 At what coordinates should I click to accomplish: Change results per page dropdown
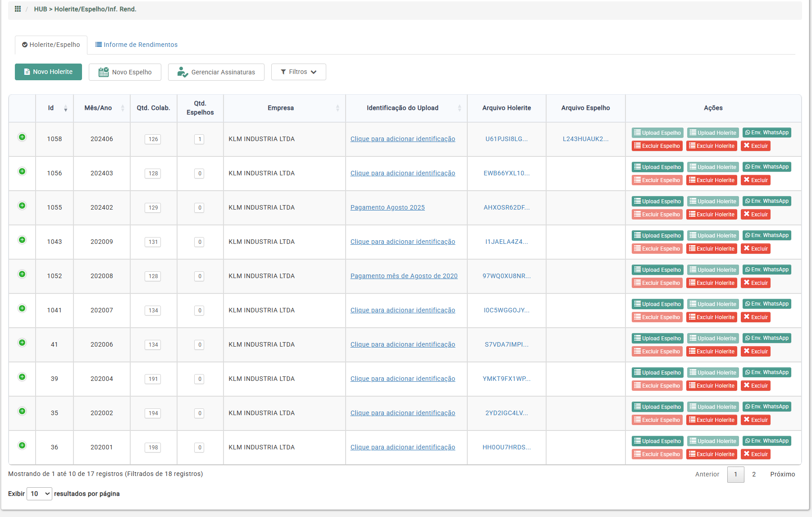click(x=39, y=494)
